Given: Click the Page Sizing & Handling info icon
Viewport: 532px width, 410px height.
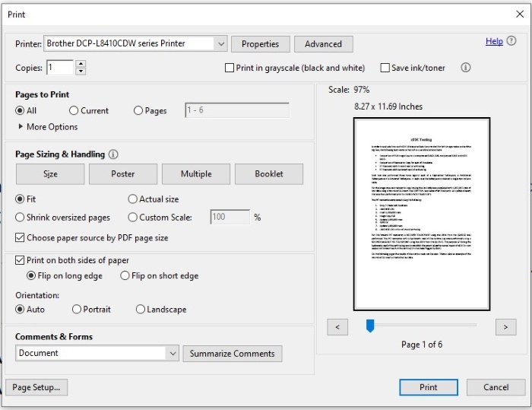Looking at the screenshot, I should [113, 154].
